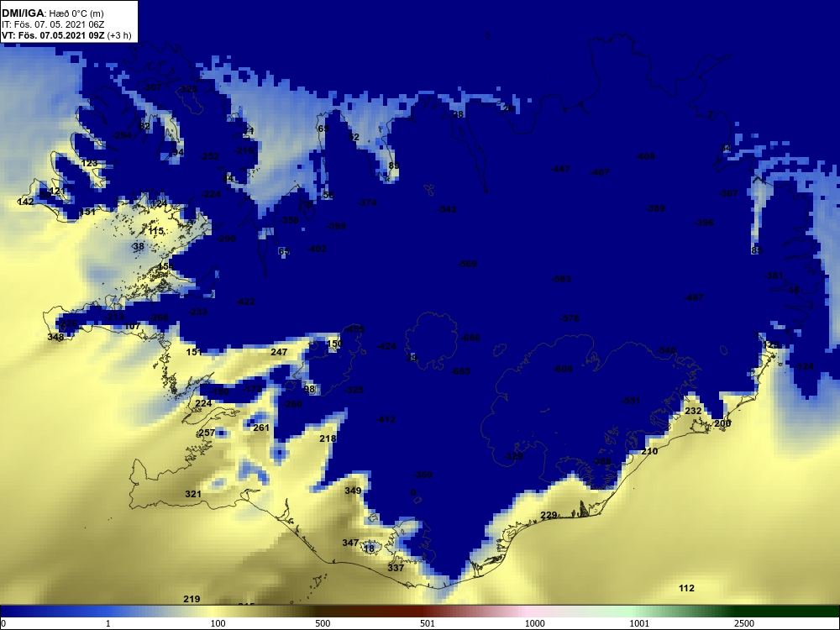The image size is (840, 630).
Task: Click the '1000' label on the color scale
Action: click(x=534, y=623)
